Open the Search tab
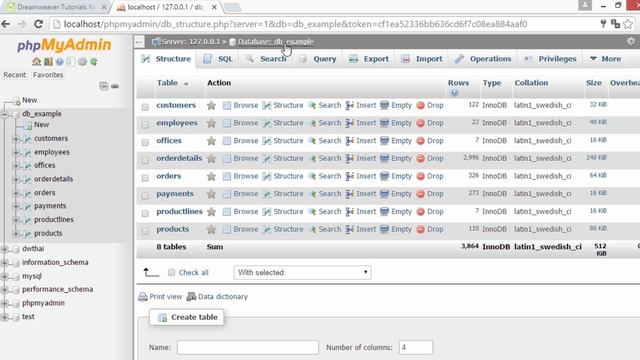 (266, 59)
